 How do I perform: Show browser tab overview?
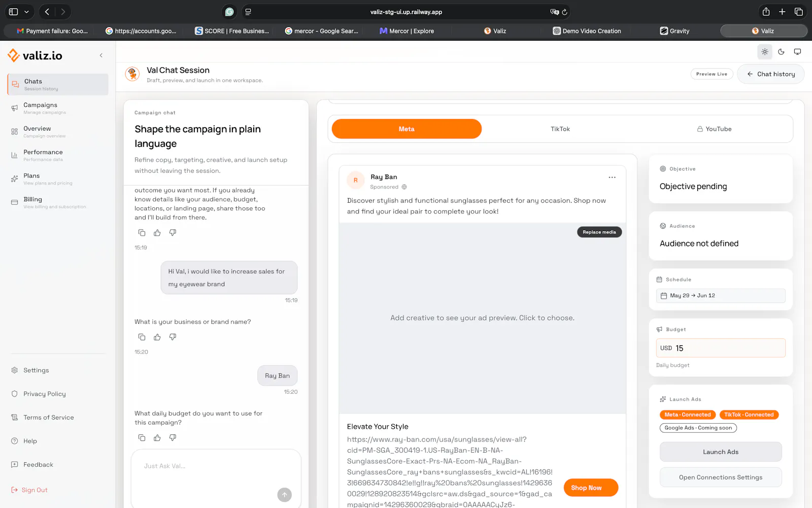pos(798,12)
